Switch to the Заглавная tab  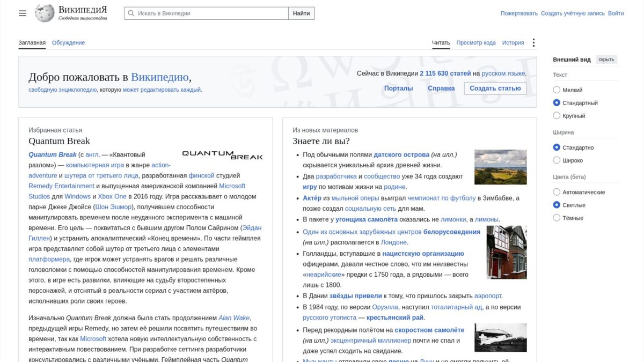(32, 43)
